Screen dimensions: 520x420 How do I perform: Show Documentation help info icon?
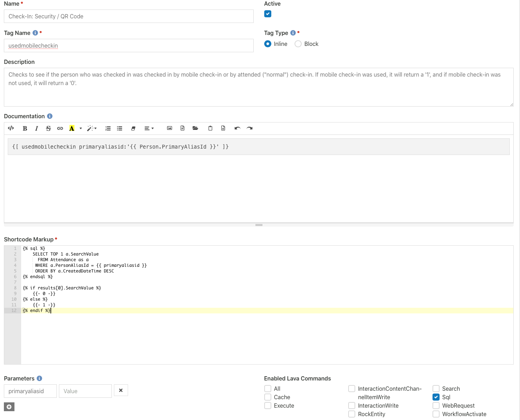tap(50, 116)
